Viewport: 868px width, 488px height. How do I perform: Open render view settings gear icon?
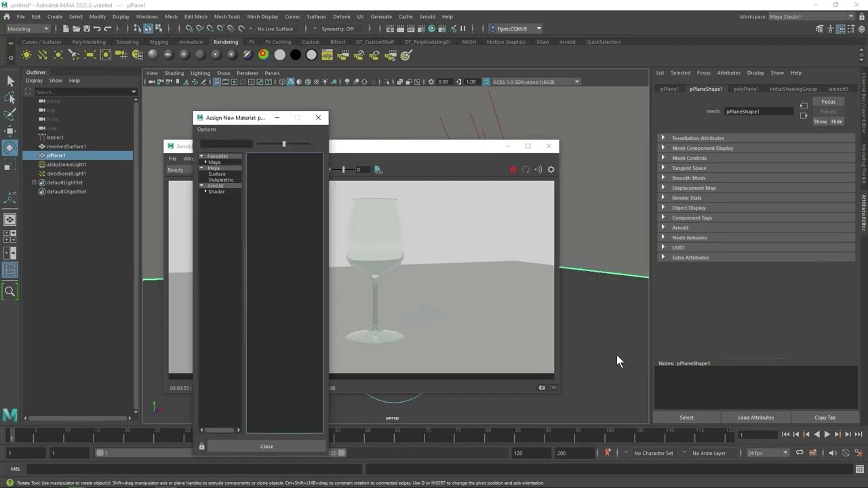point(551,169)
